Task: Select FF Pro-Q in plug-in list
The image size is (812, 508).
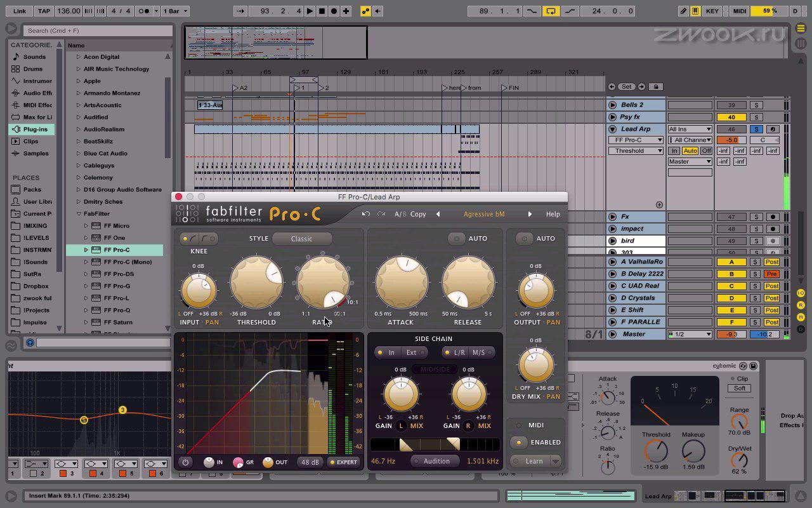Action: coord(117,311)
